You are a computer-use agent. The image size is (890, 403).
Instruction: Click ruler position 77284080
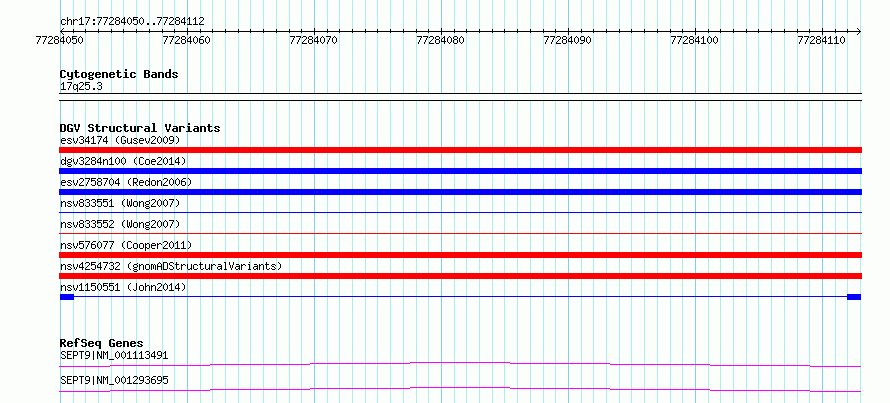[441, 40]
